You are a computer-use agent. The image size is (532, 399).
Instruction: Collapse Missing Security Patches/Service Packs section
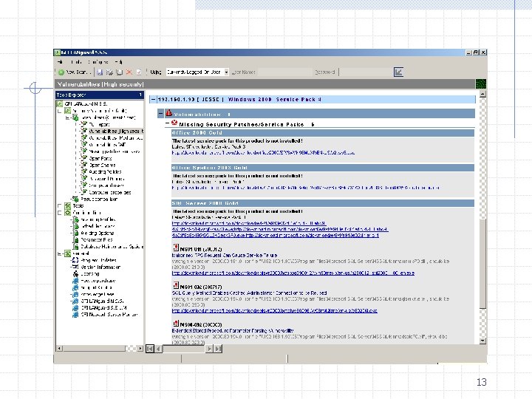point(167,123)
